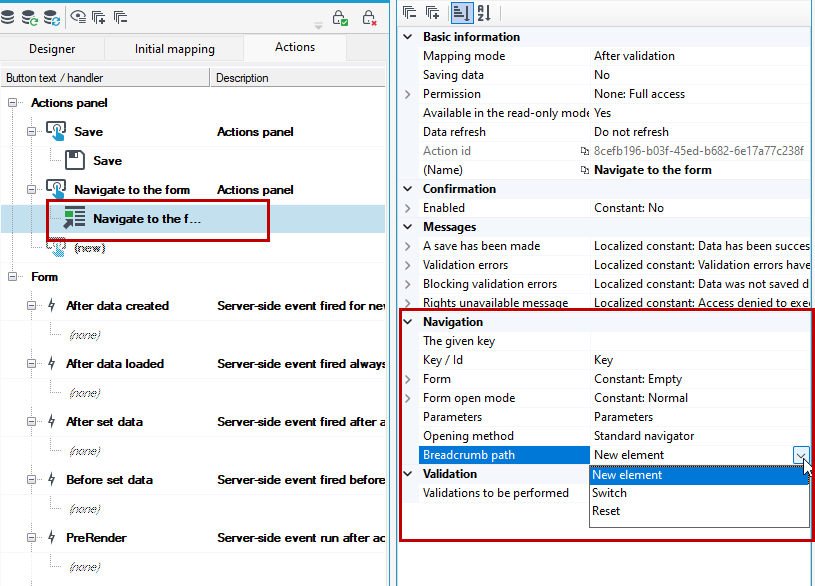815x586 pixels.
Task: Click the plain database stack icon
Action: pos(7,17)
